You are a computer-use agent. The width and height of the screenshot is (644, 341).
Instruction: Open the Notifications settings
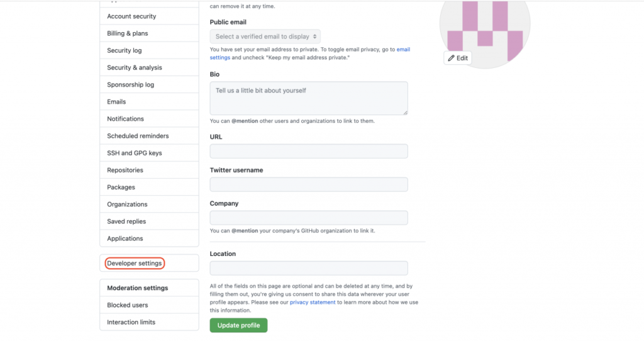point(125,119)
